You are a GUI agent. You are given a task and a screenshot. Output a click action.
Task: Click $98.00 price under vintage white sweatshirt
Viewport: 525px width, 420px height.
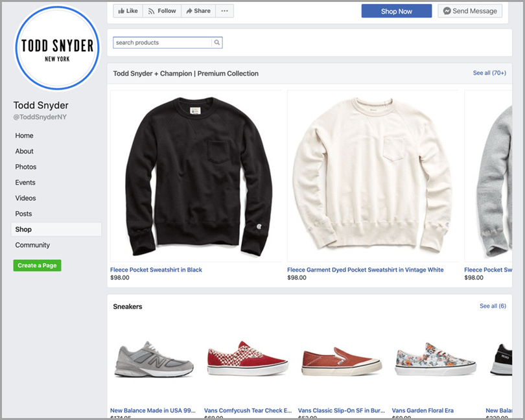(297, 277)
